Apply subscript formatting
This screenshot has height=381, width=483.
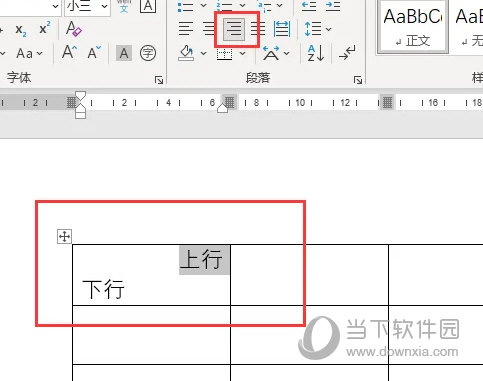tap(21, 30)
